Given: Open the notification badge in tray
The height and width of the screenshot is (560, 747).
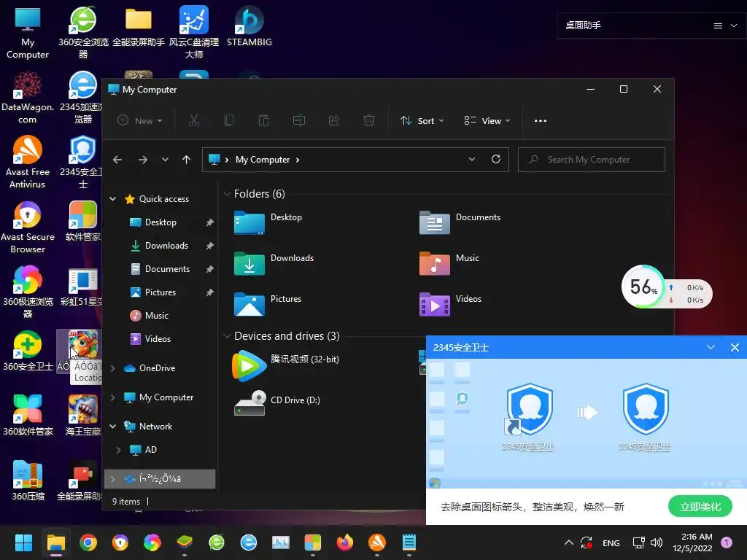Looking at the screenshot, I should coord(726,542).
